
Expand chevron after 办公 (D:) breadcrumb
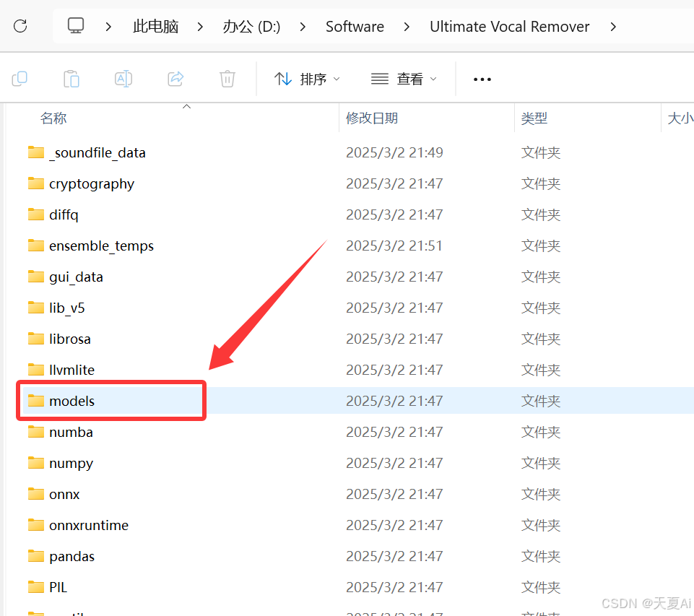tap(303, 27)
